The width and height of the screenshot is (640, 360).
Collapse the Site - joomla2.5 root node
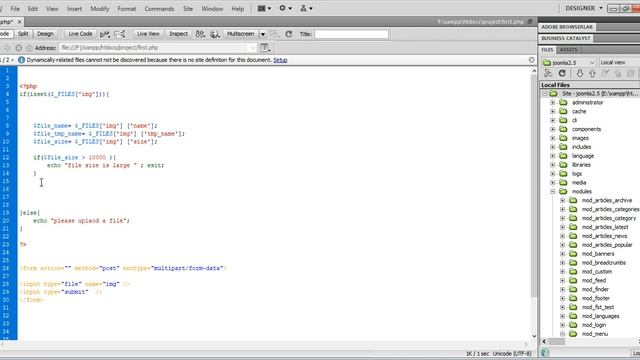coord(544,94)
